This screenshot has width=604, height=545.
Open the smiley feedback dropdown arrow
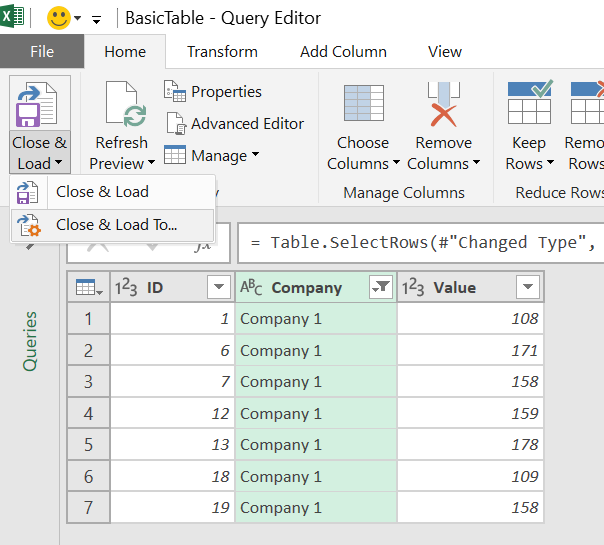pos(77,18)
